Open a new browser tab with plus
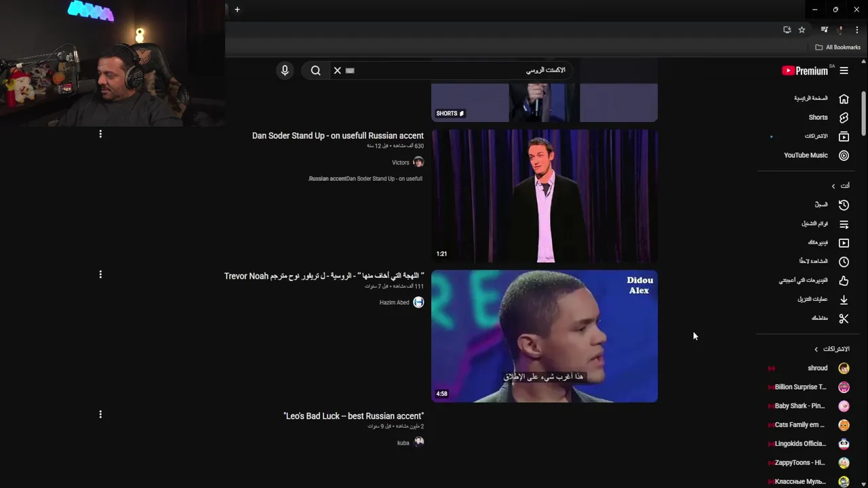The height and width of the screenshot is (488, 868). tap(237, 9)
